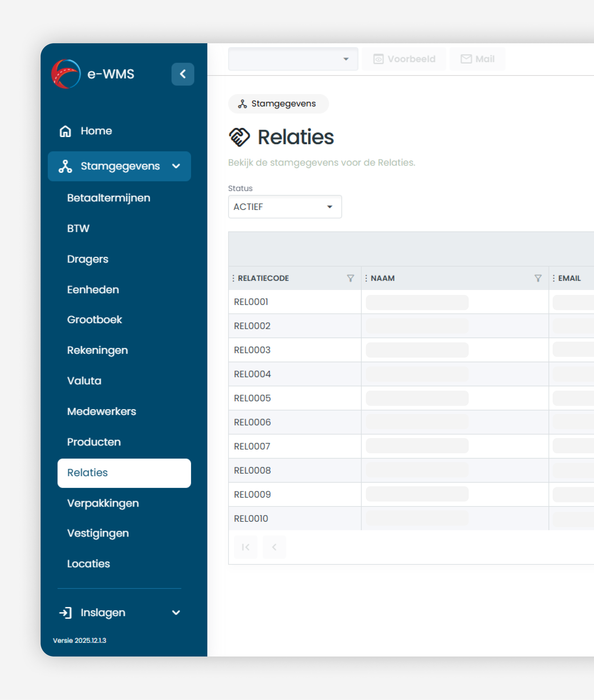Expand the Inslagen menu section
Viewport: 594px width, 700px height.
click(x=120, y=613)
